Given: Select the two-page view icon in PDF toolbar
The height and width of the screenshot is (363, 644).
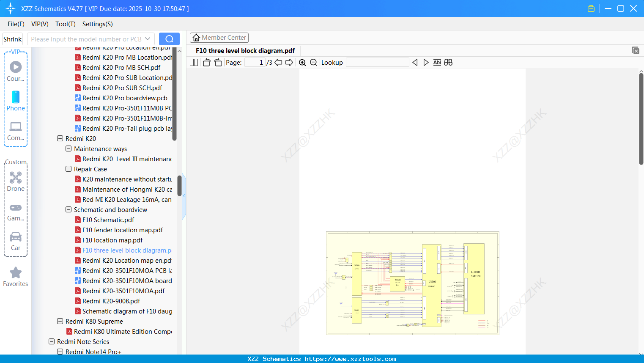Looking at the screenshot, I should (x=193, y=62).
